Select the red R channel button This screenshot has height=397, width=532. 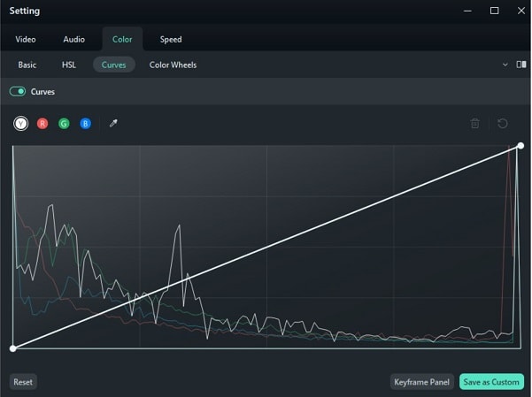click(x=42, y=124)
